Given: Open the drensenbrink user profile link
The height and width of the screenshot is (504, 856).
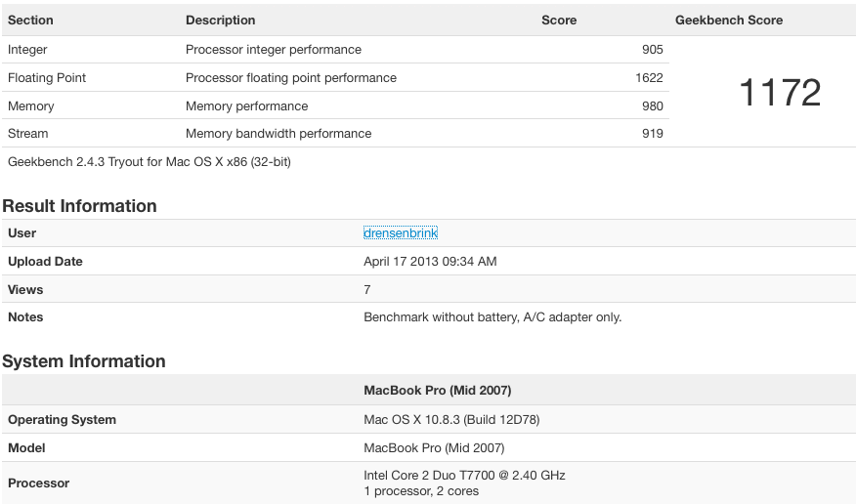Looking at the screenshot, I should click(401, 232).
